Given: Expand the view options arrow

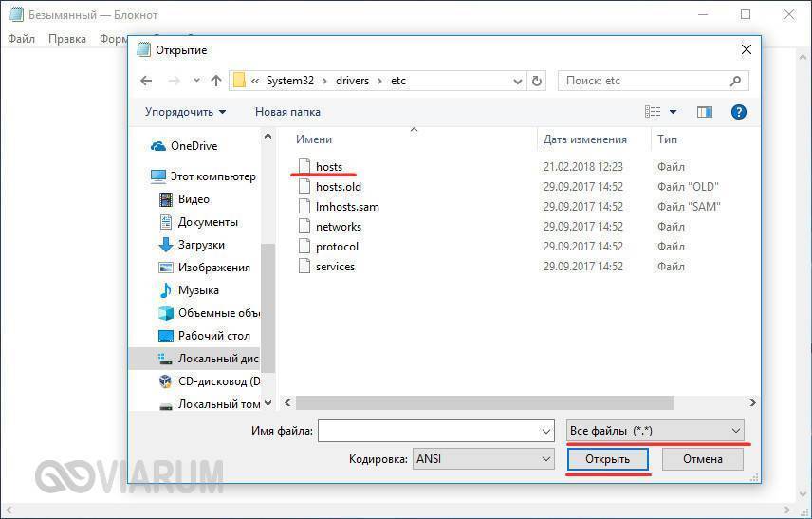Looking at the screenshot, I should click(x=673, y=112).
